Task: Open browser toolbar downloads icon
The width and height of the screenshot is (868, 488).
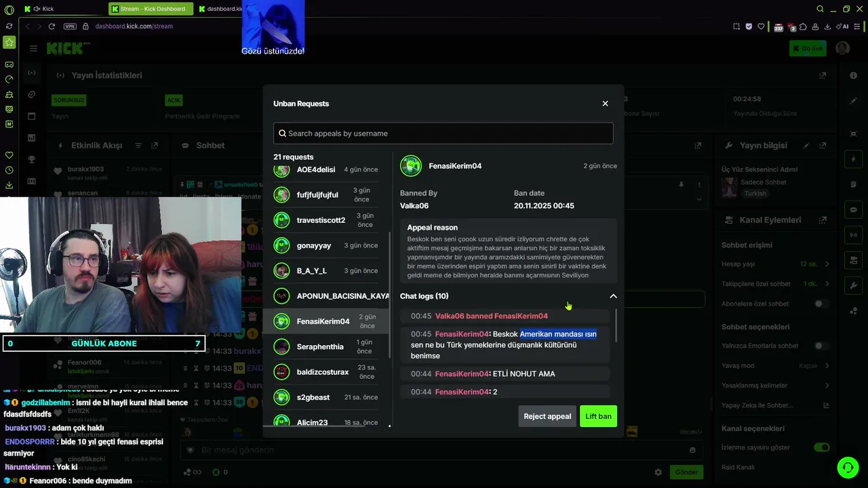Action: (827, 26)
